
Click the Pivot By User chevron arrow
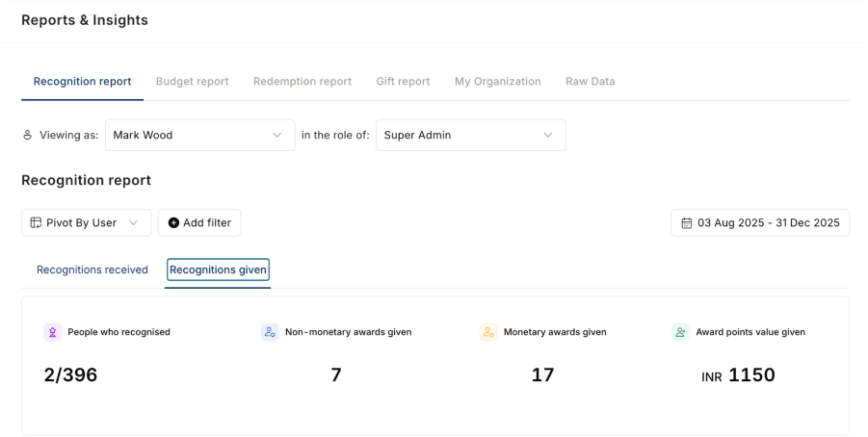tap(133, 223)
